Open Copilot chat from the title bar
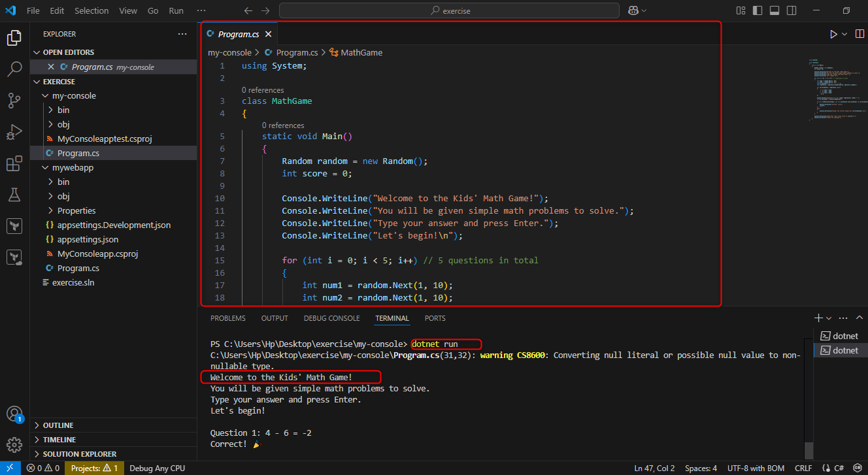The image size is (868, 475). (x=633, y=10)
